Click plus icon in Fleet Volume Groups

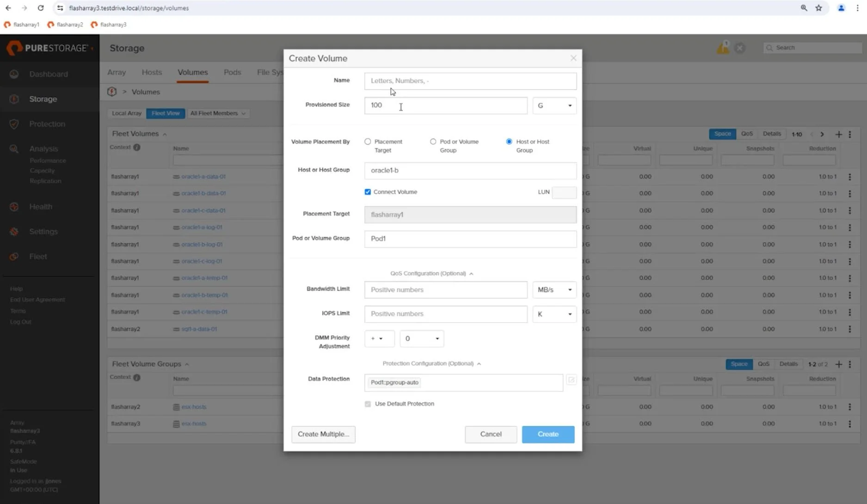click(x=838, y=364)
